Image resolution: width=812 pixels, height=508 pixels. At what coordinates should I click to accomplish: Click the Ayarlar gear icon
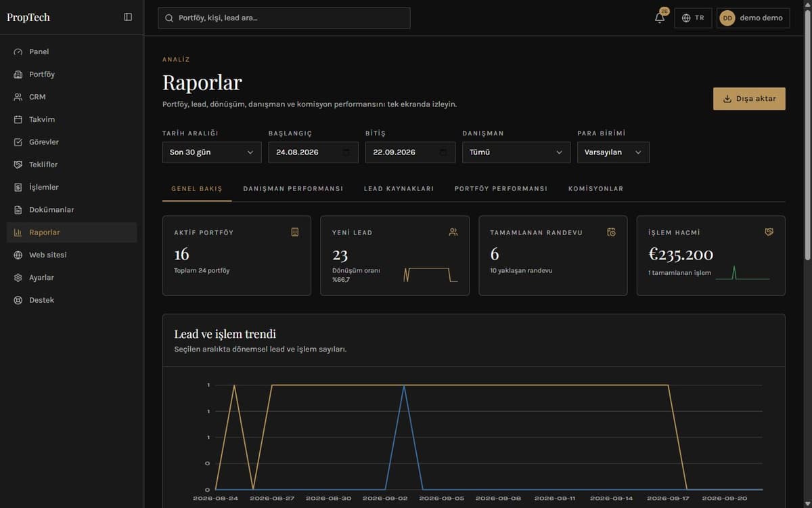point(18,278)
